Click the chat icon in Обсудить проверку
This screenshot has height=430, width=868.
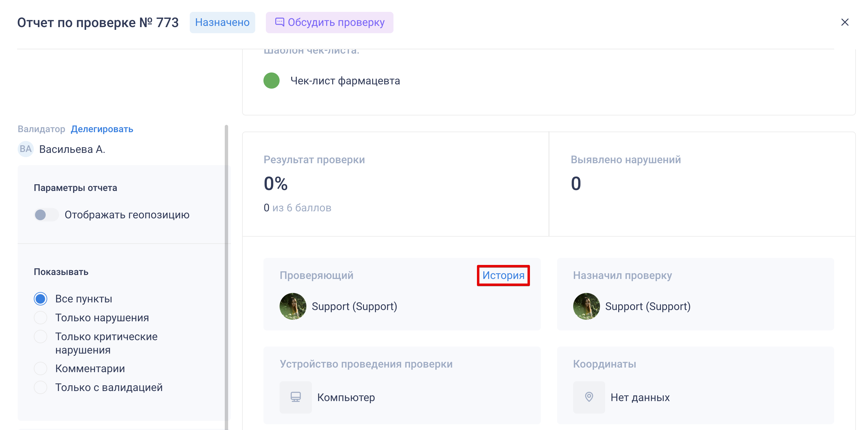(x=279, y=22)
